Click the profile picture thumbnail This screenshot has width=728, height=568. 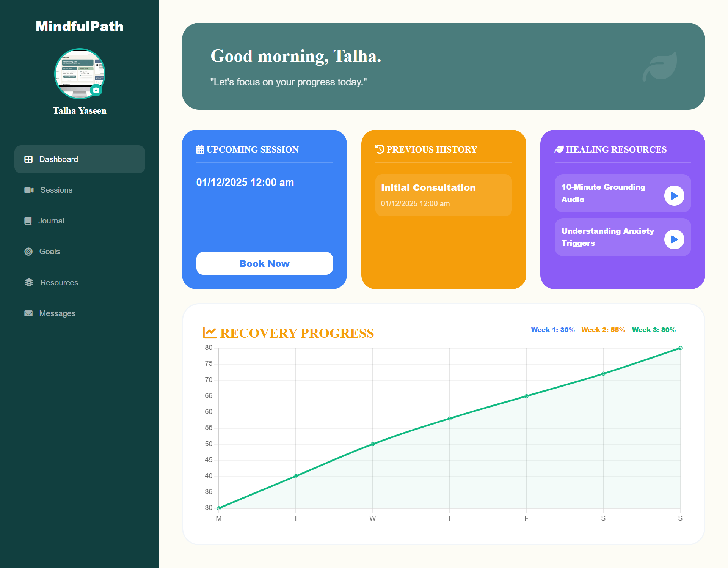click(x=77, y=72)
